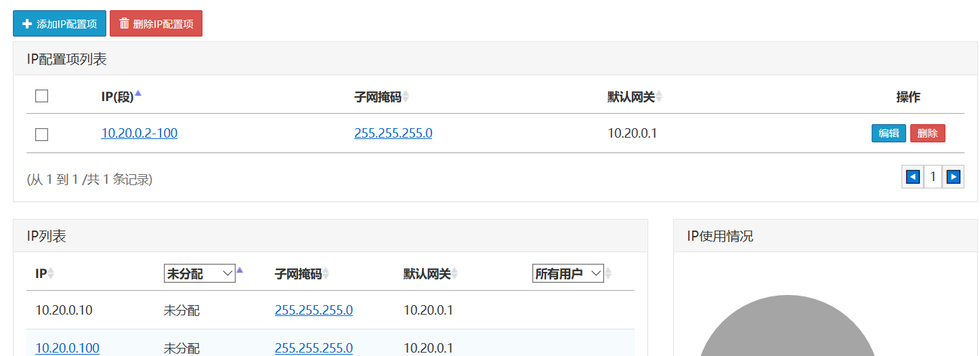Viewport: 980px width, 356px height.
Task: Click 编辑 for the 10.20.0.2-100 entry
Action: [889, 134]
